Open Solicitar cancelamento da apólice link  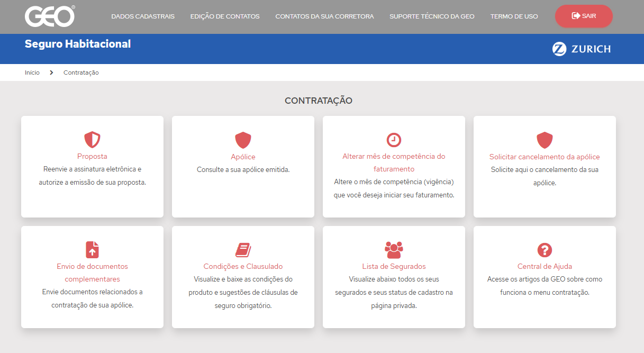point(545,157)
